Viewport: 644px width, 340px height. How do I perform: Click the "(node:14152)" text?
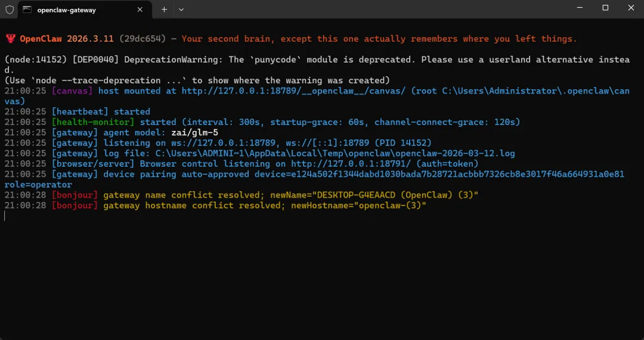coord(36,60)
